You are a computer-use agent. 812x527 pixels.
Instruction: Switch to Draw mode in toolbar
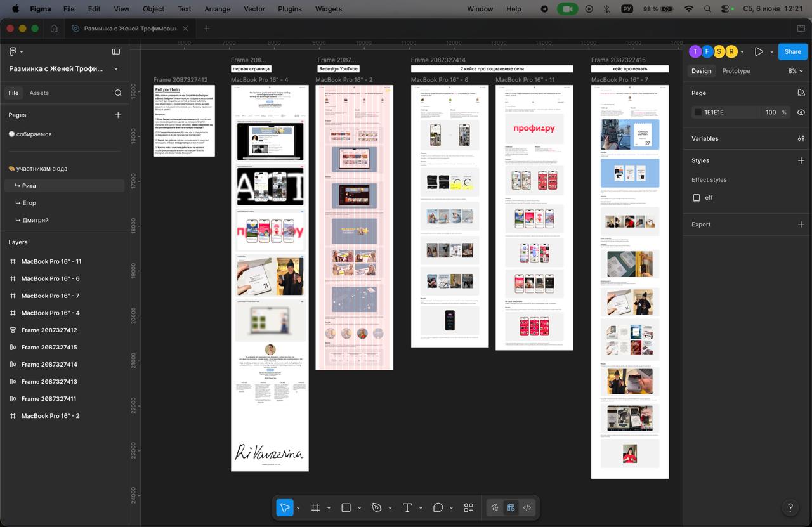(494, 507)
